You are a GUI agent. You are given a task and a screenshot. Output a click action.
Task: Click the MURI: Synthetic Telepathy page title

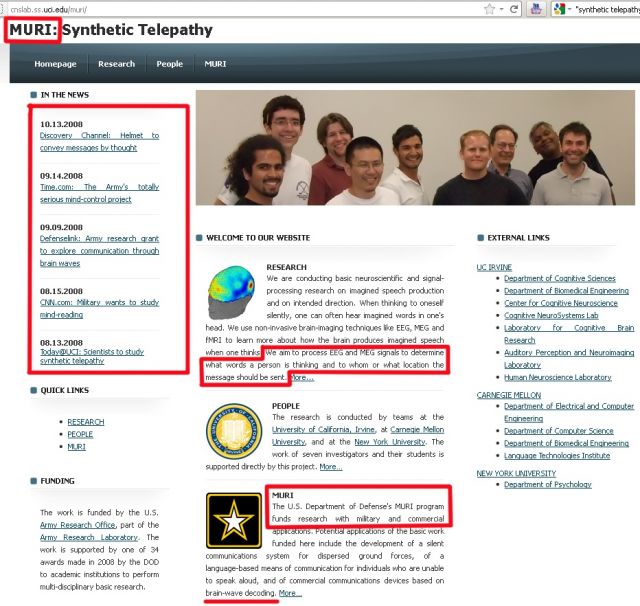(111, 30)
